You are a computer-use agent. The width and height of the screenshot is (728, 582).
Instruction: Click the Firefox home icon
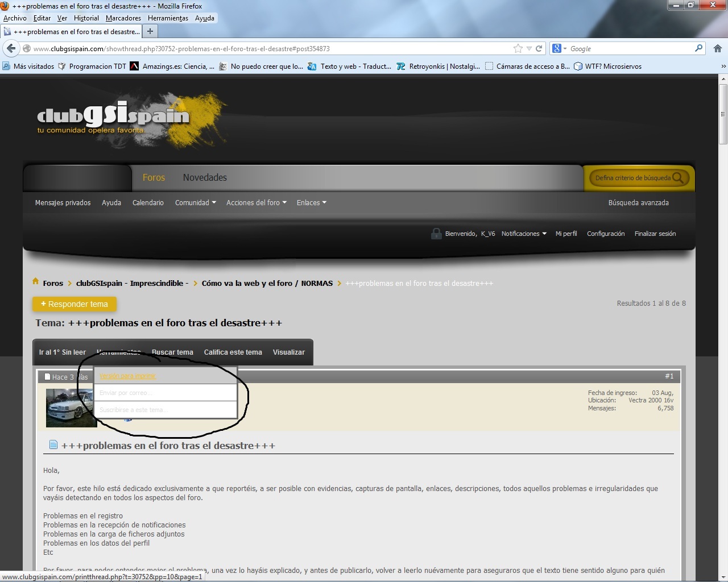pos(717,48)
